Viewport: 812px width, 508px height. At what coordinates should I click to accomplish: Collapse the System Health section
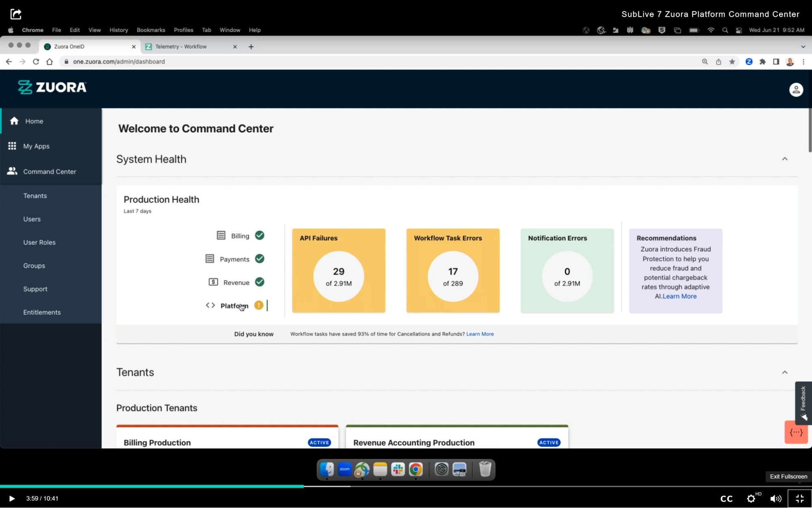[784, 159]
